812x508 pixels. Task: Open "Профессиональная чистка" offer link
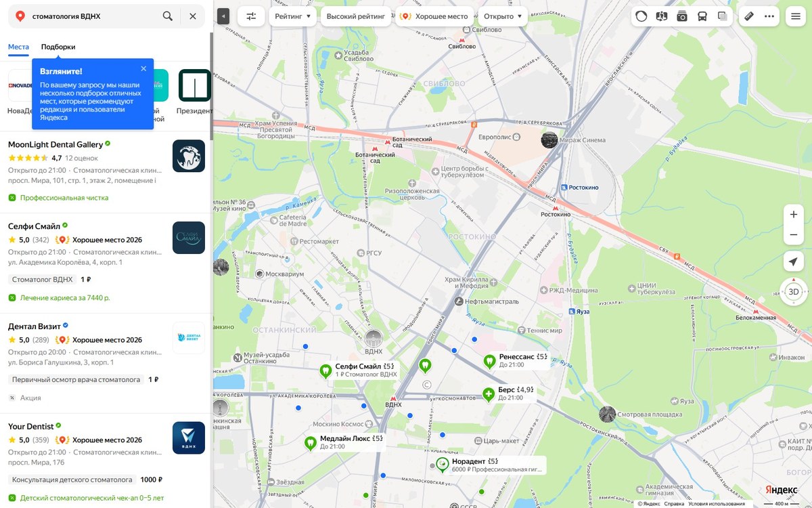[64, 198]
